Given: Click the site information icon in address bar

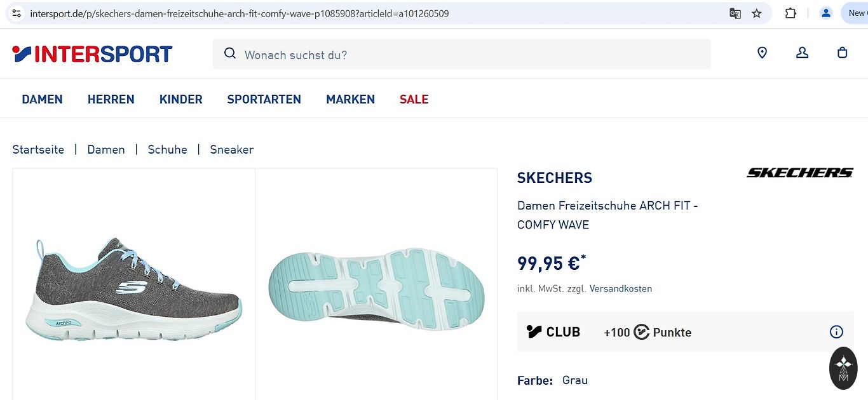Looking at the screenshot, I should [17, 13].
